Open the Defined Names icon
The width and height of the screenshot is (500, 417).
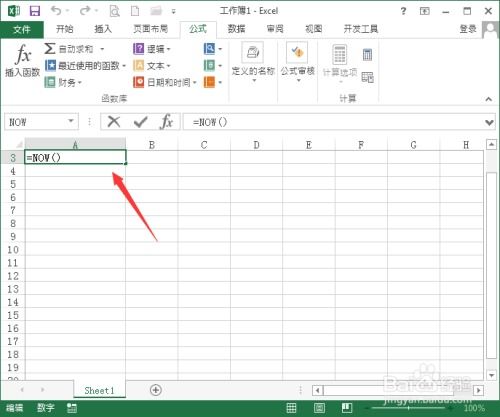pos(253,63)
